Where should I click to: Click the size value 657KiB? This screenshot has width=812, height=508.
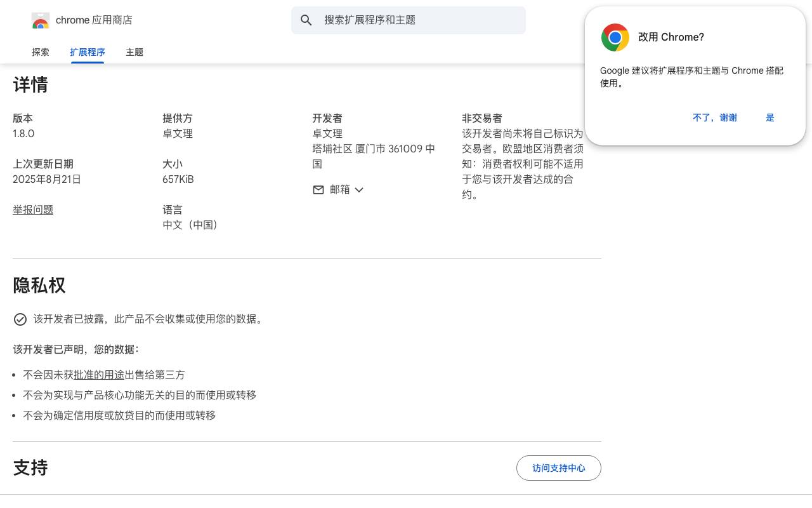click(x=178, y=180)
